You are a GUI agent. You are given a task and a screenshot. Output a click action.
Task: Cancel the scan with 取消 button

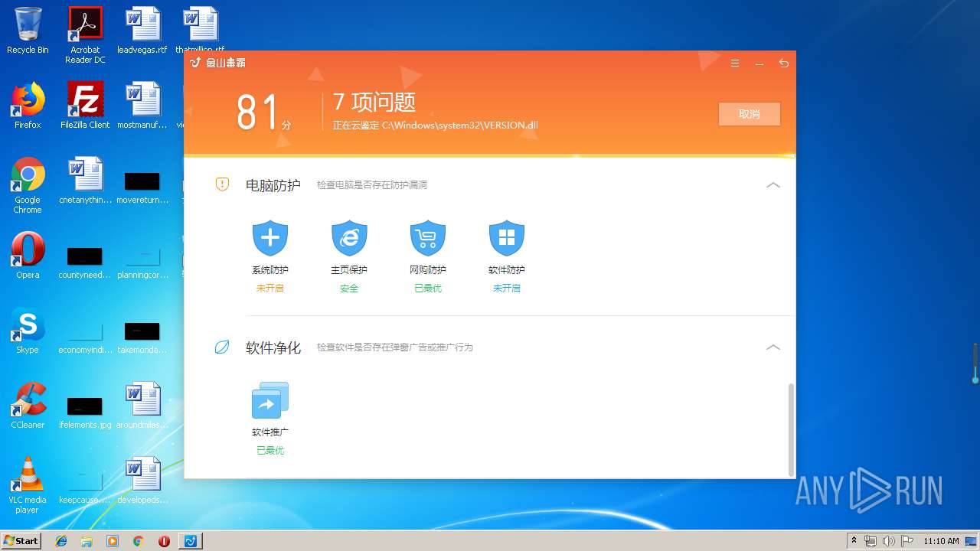pyautogui.click(x=750, y=114)
